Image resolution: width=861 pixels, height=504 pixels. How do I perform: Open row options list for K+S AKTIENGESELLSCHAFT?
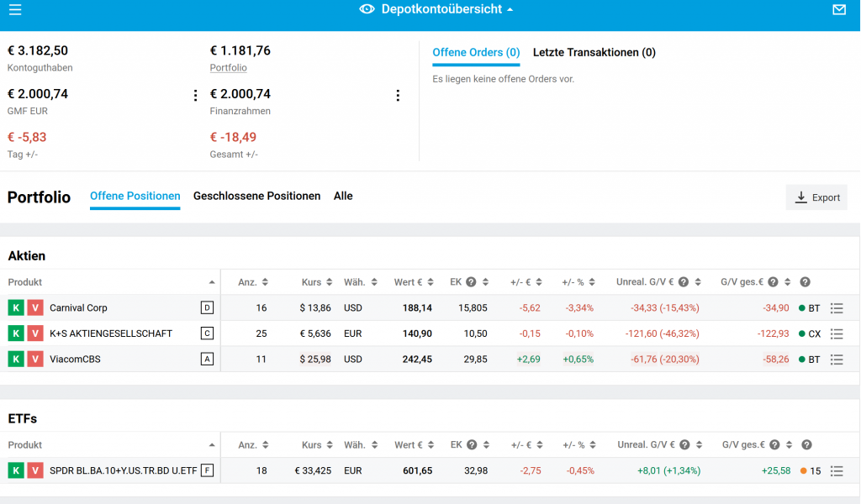[837, 334]
